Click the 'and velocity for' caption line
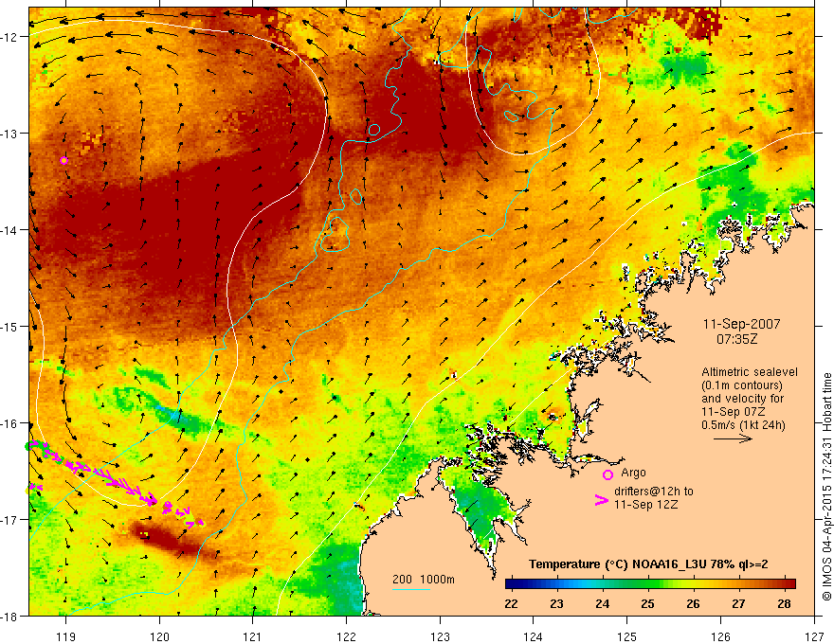 coord(742,399)
